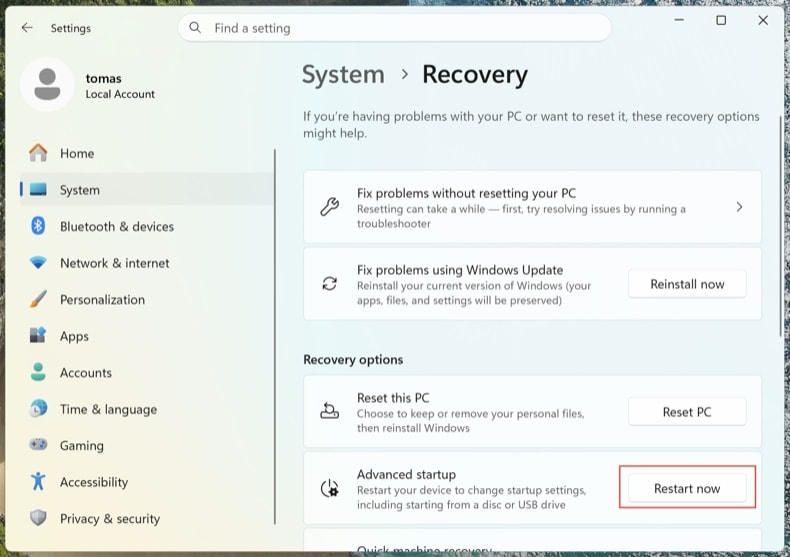The width and height of the screenshot is (790, 557).
Task: Click the Accounts person icon
Action: pyautogui.click(x=38, y=372)
